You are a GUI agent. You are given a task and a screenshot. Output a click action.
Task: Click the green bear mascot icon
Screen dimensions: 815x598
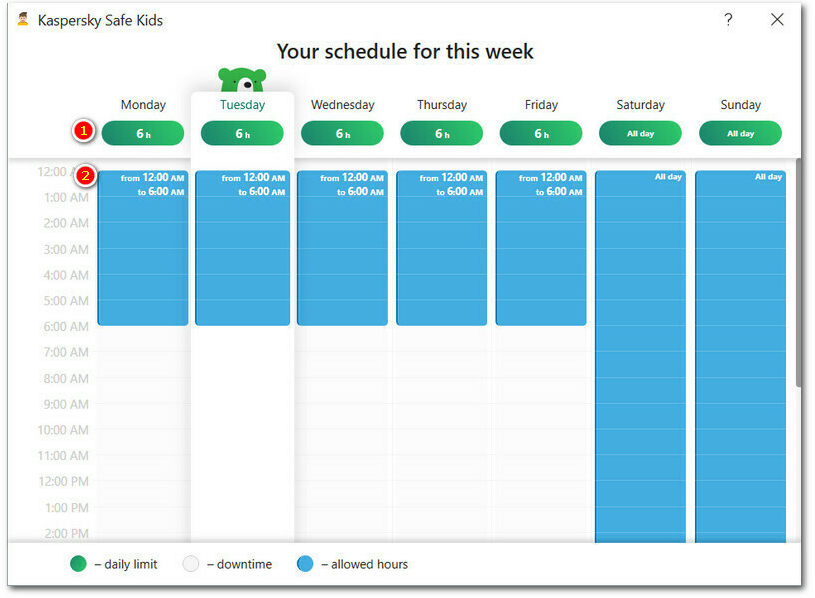point(240,80)
